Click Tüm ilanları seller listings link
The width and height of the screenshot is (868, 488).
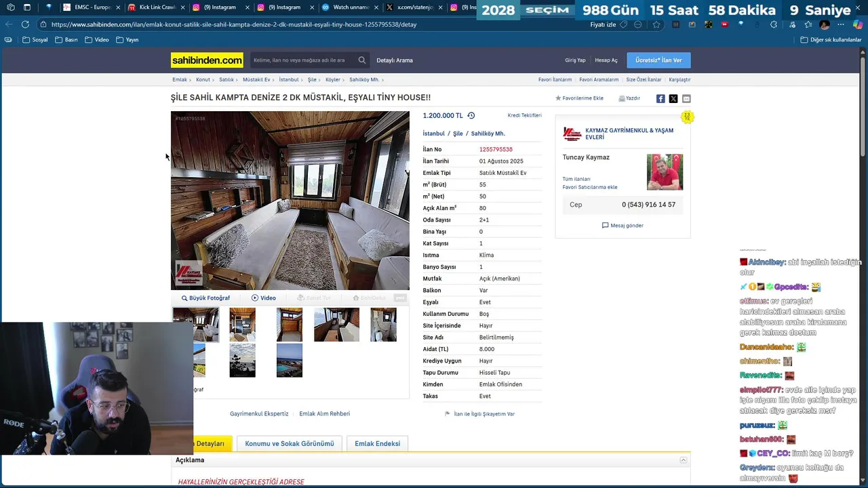pyautogui.click(x=576, y=179)
